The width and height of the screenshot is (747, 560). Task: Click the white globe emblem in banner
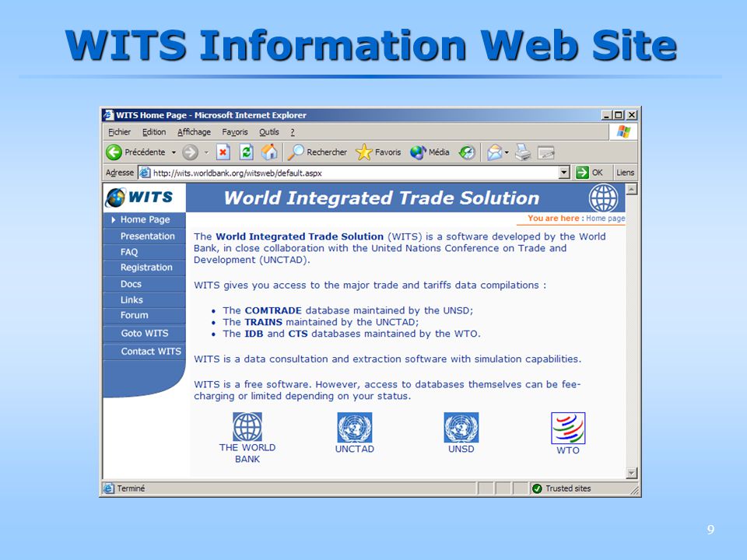coord(603,198)
